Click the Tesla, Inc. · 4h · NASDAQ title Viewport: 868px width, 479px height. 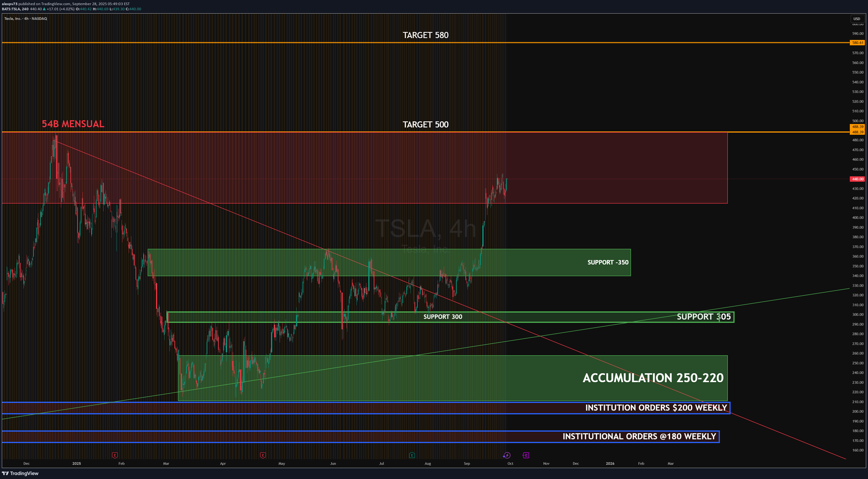click(26, 18)
